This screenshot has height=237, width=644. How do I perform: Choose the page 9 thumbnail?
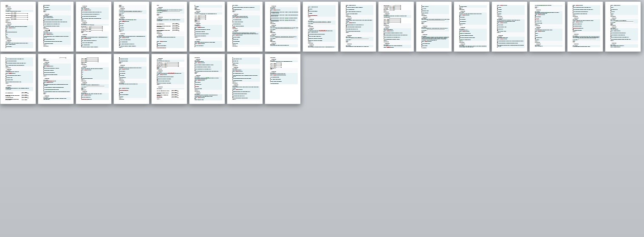[x=320, y=26]
